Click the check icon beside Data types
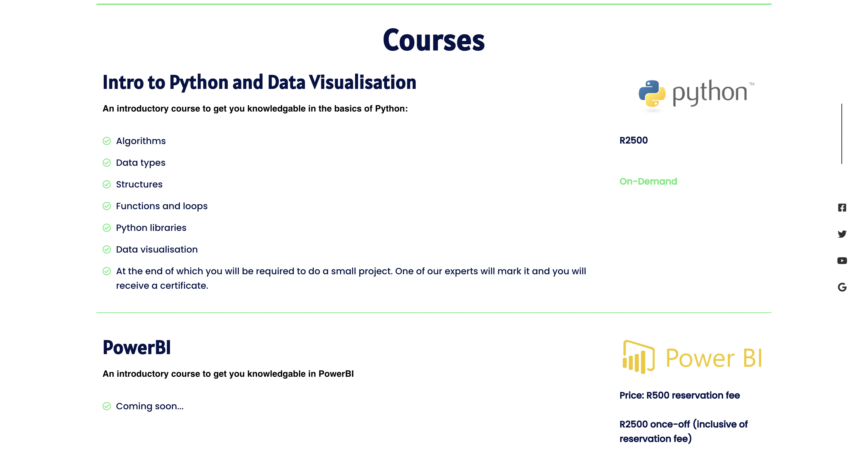 [106, 163]
